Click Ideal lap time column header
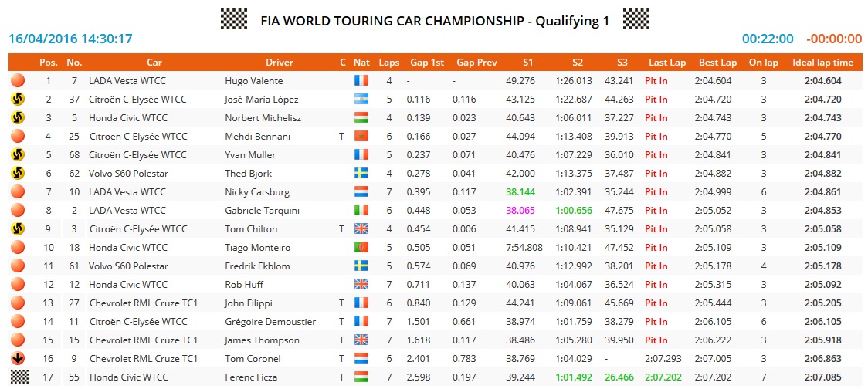This screenshot has width=868, height=389. point(822,62)
